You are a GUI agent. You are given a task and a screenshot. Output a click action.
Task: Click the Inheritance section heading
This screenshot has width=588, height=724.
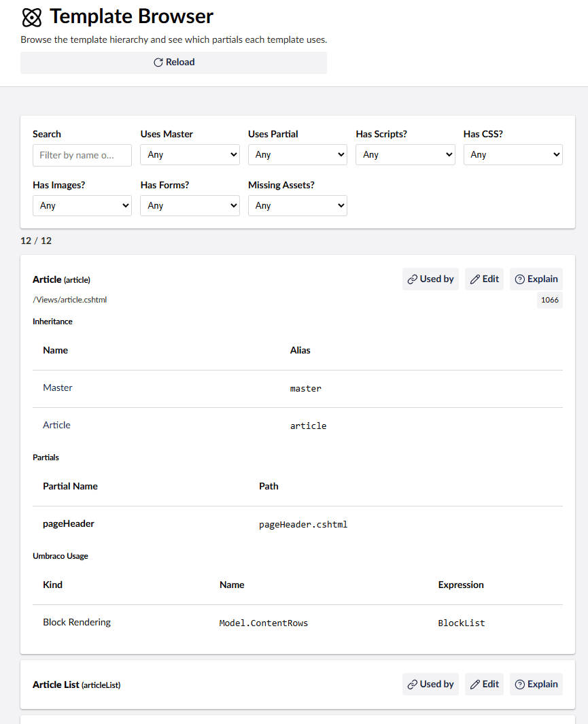pyautogui.click(x=52, y=322)
